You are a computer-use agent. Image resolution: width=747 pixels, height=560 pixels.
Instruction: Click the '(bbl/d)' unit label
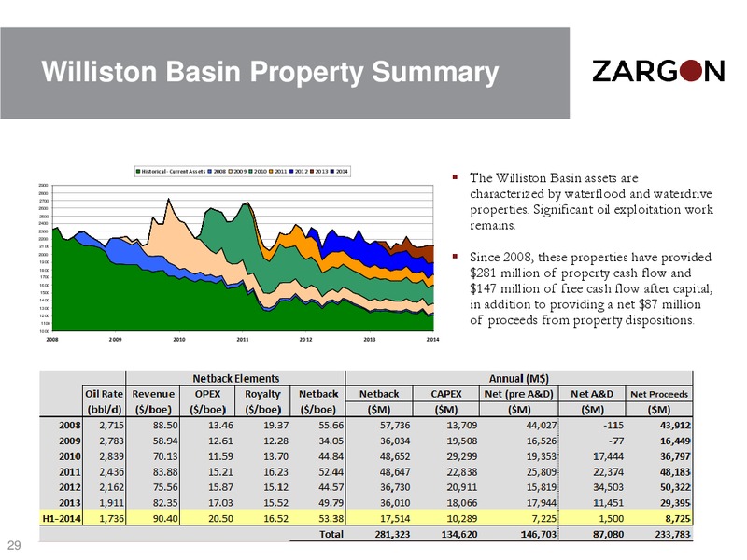tap(104, 410)
